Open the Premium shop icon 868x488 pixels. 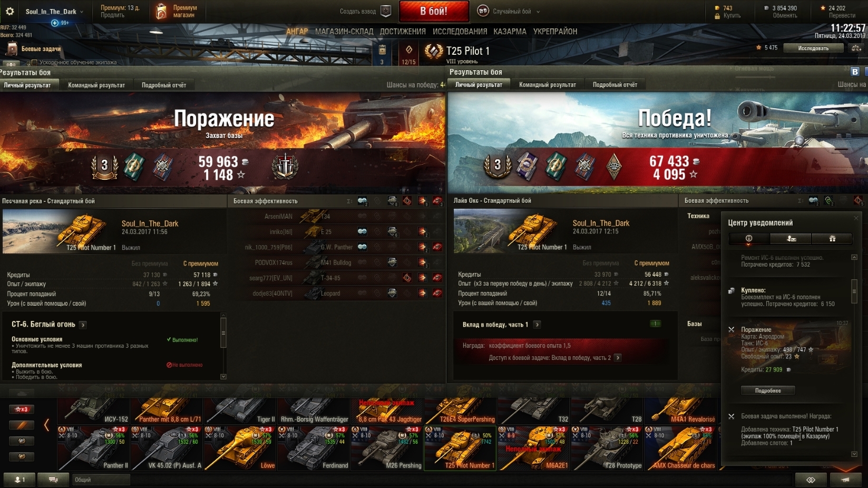coord(162,11)
